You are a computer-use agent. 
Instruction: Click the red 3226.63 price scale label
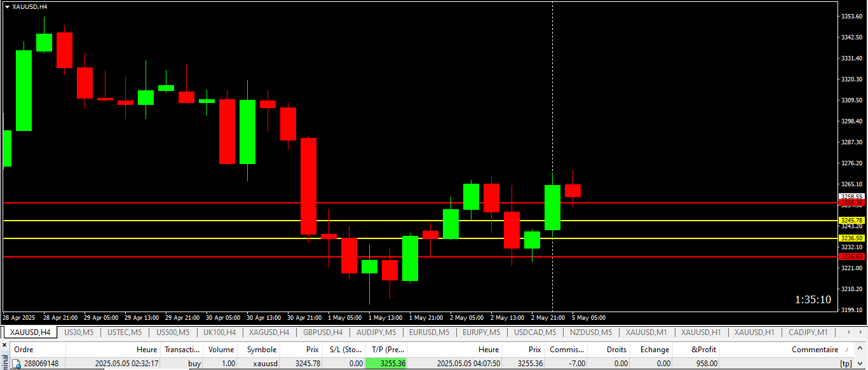(x=852, y=256)
